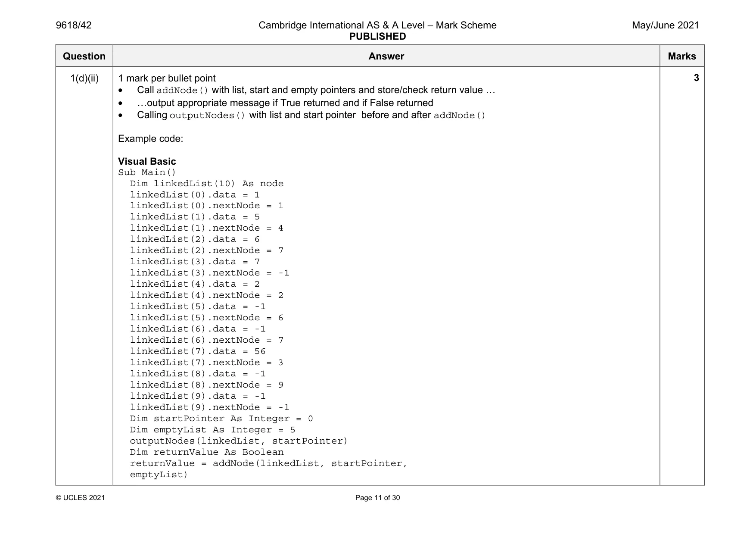Click the line 'linkedList(5).nextNode = 6'
756x535 pixels.
(x=207, y=318)
